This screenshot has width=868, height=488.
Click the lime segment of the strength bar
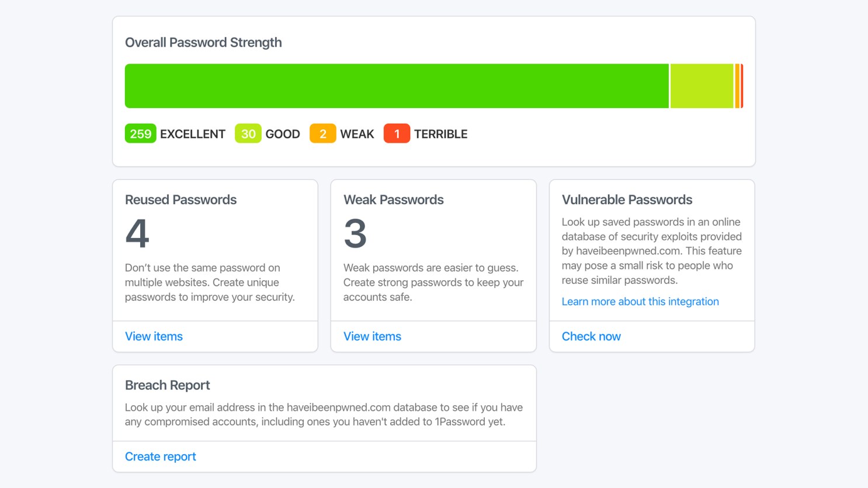click(701, 85)
